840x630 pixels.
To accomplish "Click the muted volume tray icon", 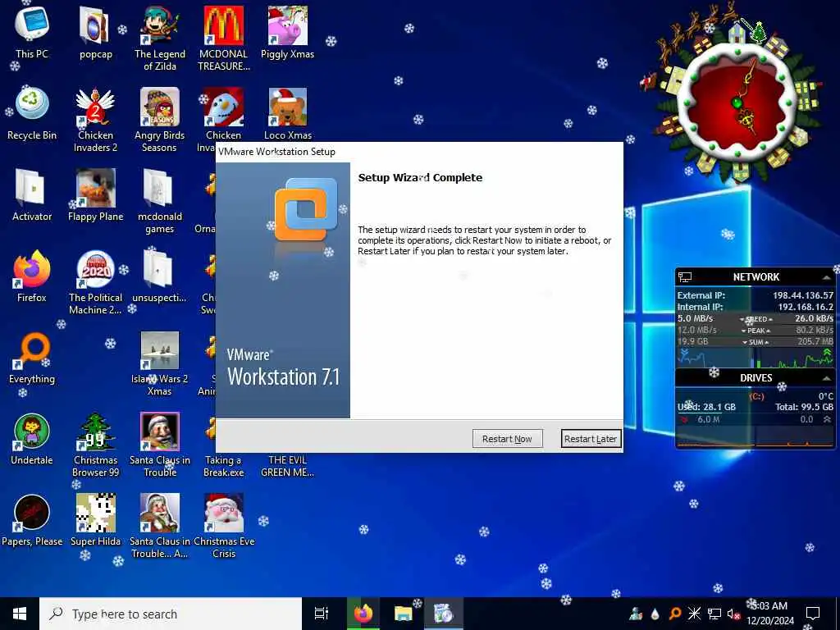I will 733,614.
